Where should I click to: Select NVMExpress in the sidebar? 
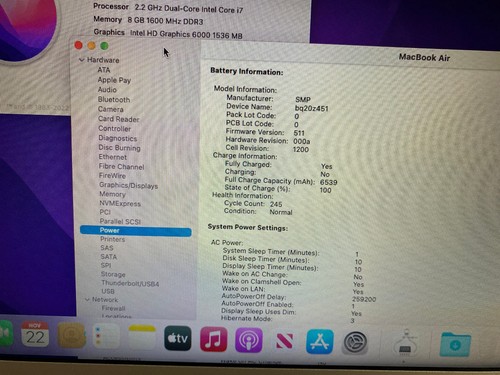click(x=120, y=203)
